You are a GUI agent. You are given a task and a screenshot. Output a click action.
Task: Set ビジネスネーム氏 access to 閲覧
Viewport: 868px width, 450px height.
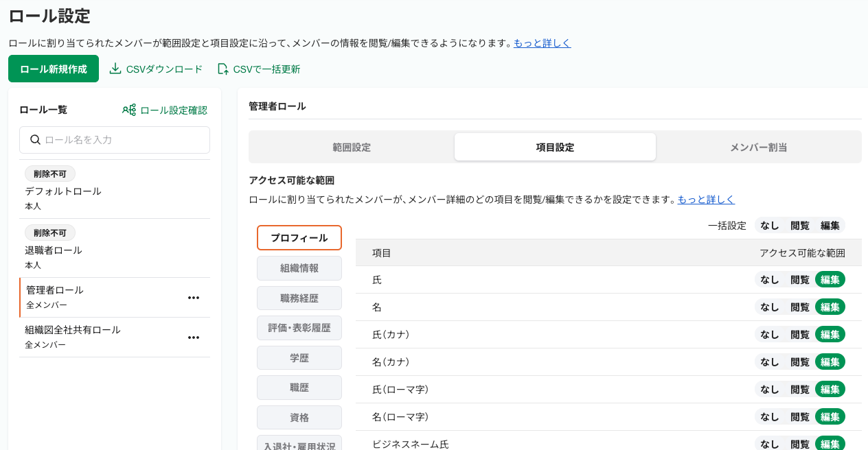coord(800,444)
